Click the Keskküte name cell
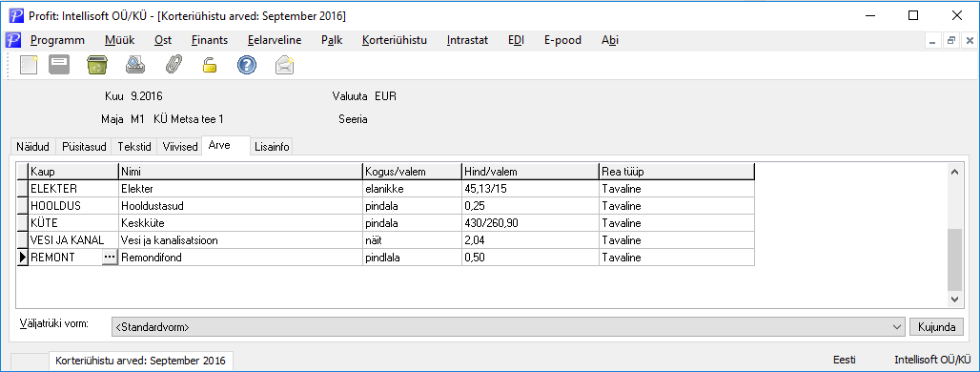 point(240,222)
